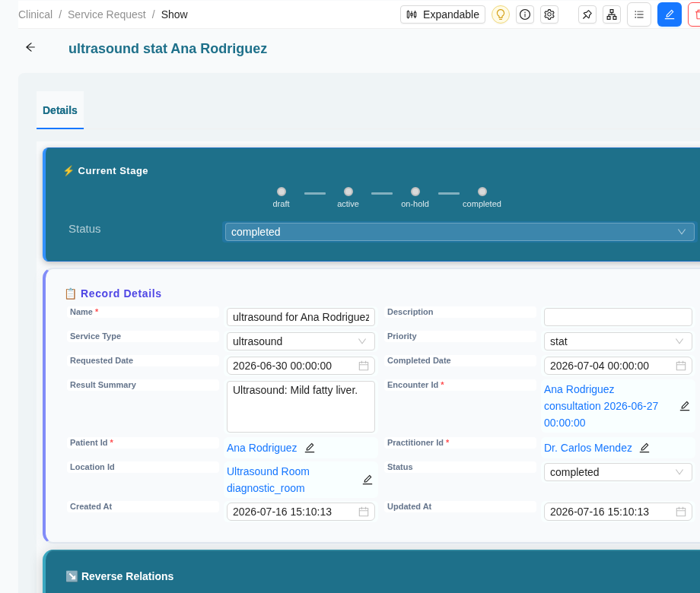Select the on-hold stage dot
The width and height of the screenshot is (700, 593).
(x=415, y=192)
